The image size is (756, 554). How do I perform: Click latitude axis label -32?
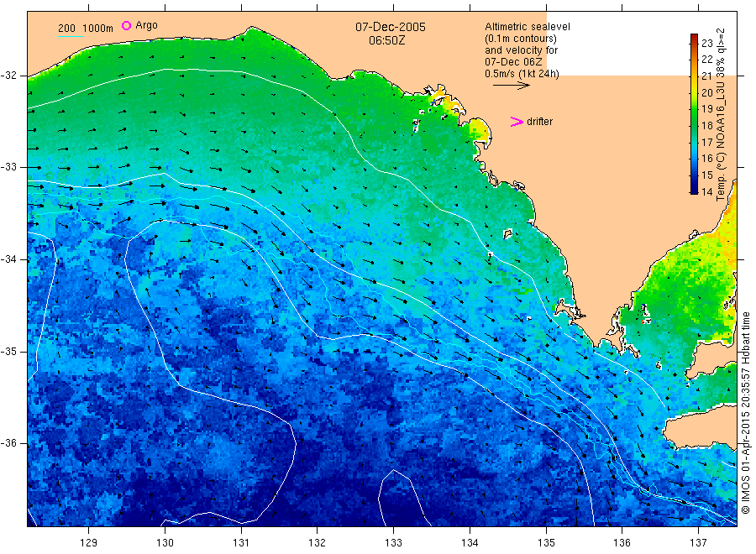(x=8, y=76)
